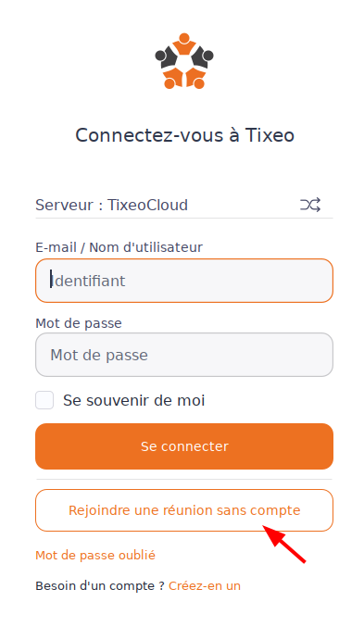Click the top orange figure in logo
The width and height of the screenshot is (364, 627).
[x=184, y=44]
